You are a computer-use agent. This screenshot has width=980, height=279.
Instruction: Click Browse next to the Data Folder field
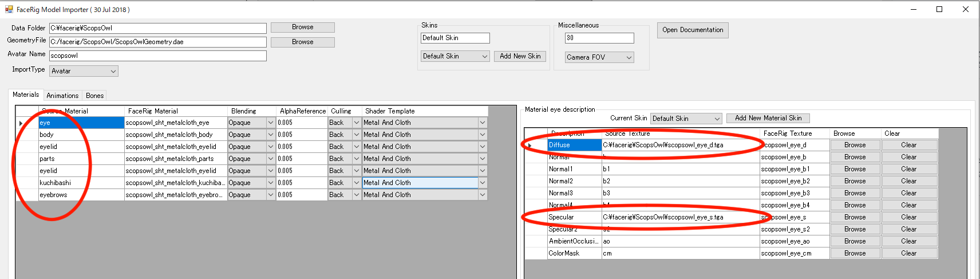[x=302, y=27]
